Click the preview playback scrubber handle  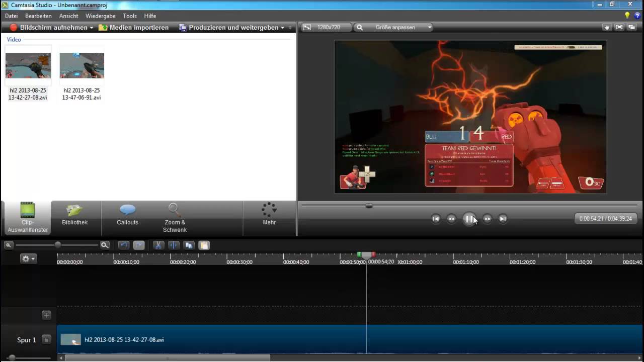coord(369,206)
